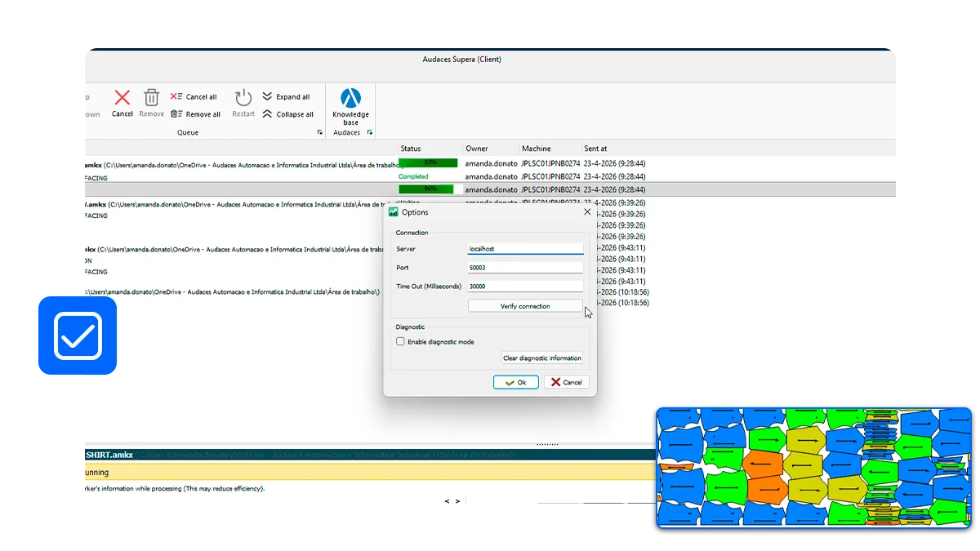
Task: Click the green chart icon in the Options title bar
Action: 394,211
